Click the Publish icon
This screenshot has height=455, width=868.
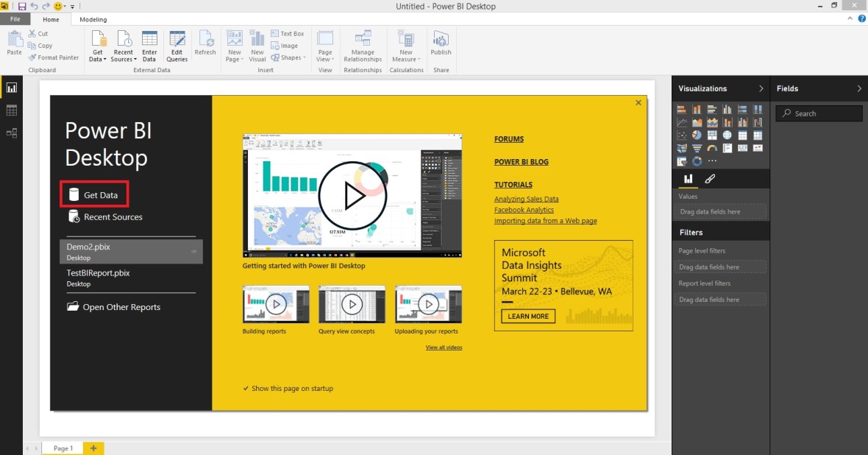pyautogui.click(x=441, y=46)
